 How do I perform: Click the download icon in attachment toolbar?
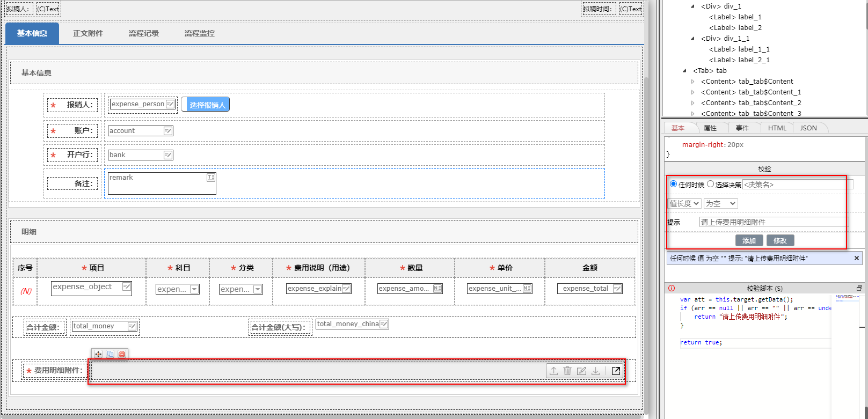[595, 371]
